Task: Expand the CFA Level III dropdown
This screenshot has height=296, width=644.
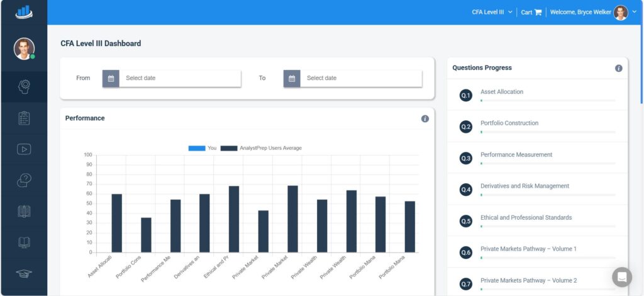Action: (x=492, y=13)
